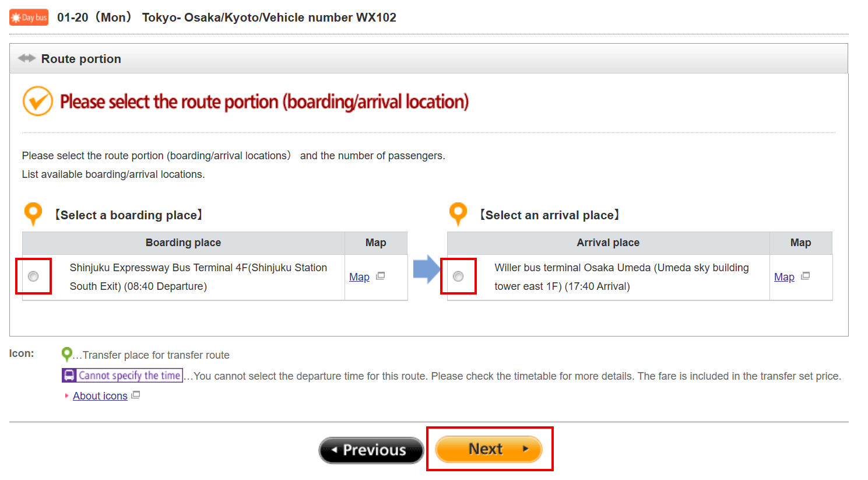Image resolution: width=868 pixels, height=480 pixels.
Task: Click the orange Day bus badge
Action: tap(29, 17)
